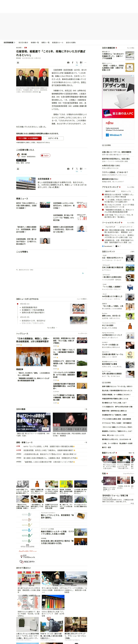The height and width of the screenshot is (644, 138).
Task: Click Hatena B! icon below the author profile
Action: 81,169
